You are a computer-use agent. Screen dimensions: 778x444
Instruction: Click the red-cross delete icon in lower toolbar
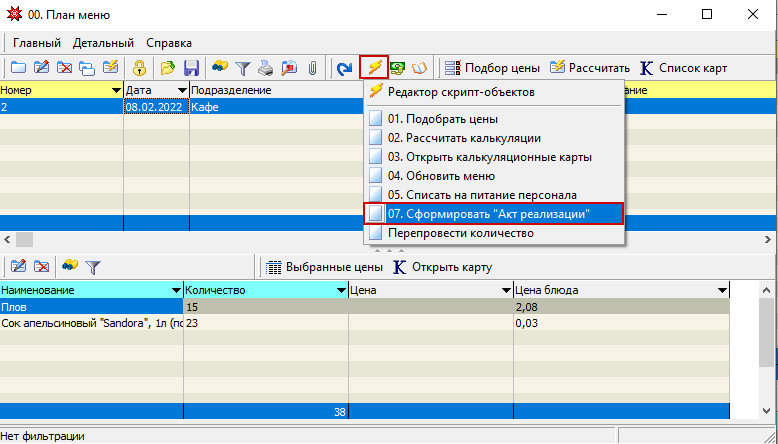pos(41,267)
